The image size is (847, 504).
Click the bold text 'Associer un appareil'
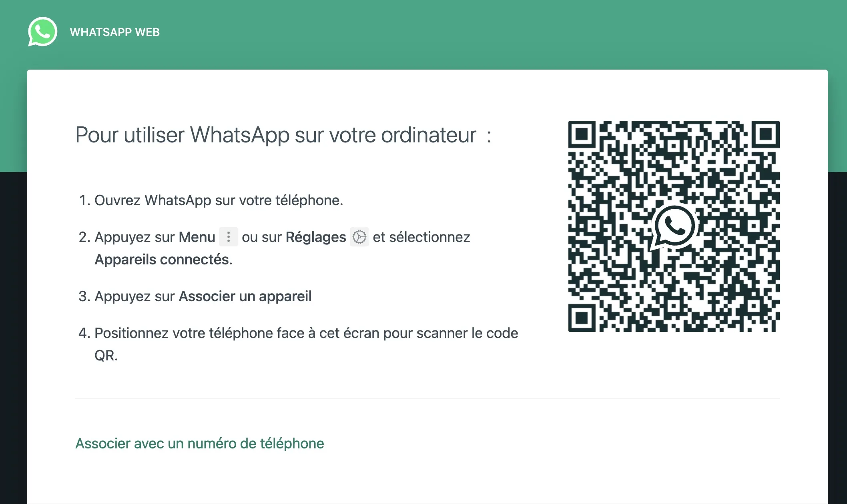[x=245, y=296]
